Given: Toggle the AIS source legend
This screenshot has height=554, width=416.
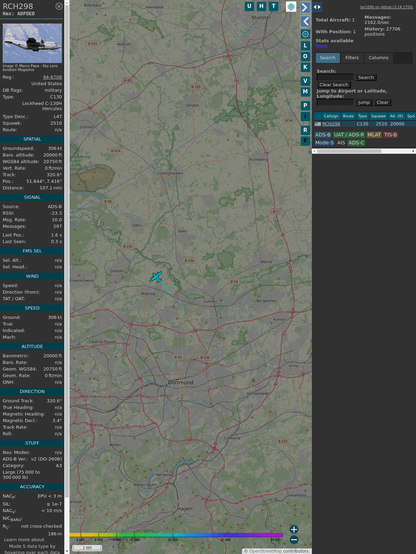Looking at the screenshot, I should pyautogui.click(x=341, y=143).
